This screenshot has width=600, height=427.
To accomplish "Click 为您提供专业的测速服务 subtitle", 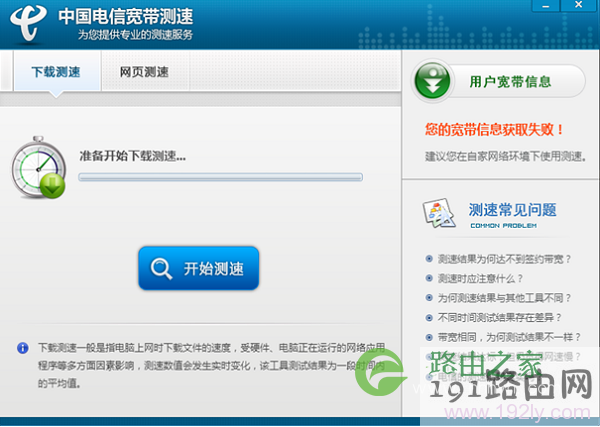I will [135, 35].
